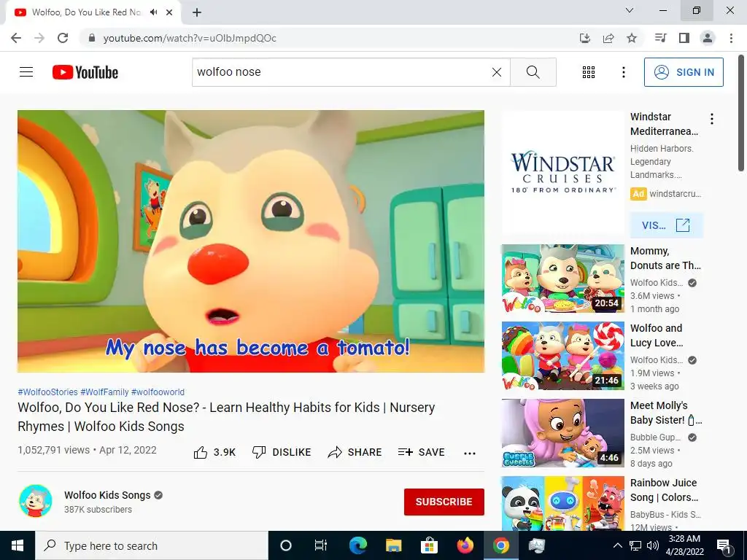747x560 pixels.
Task: Open the tab search dropdown chevron
Action: click(x=630, y=10)
